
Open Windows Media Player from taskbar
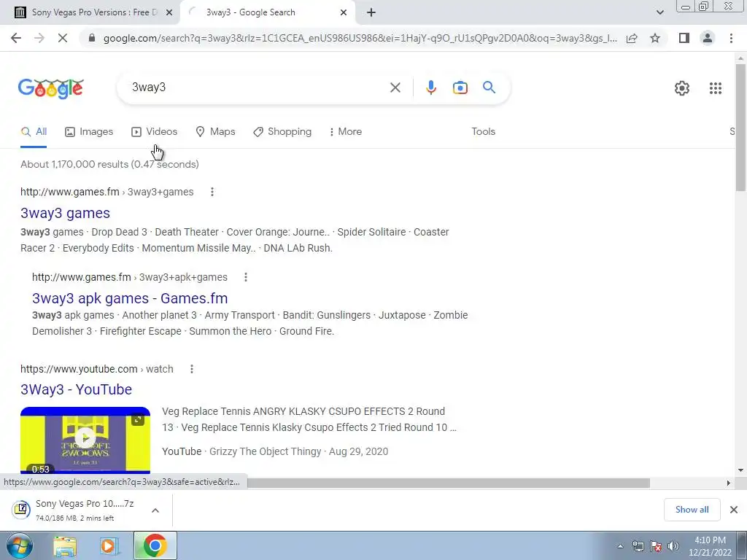tap(109, 546)
